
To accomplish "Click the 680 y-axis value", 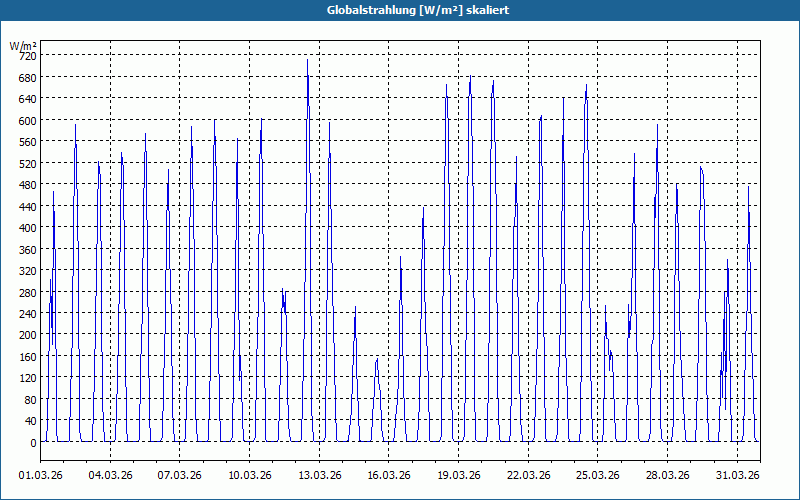I will click(x=27, y=77).
